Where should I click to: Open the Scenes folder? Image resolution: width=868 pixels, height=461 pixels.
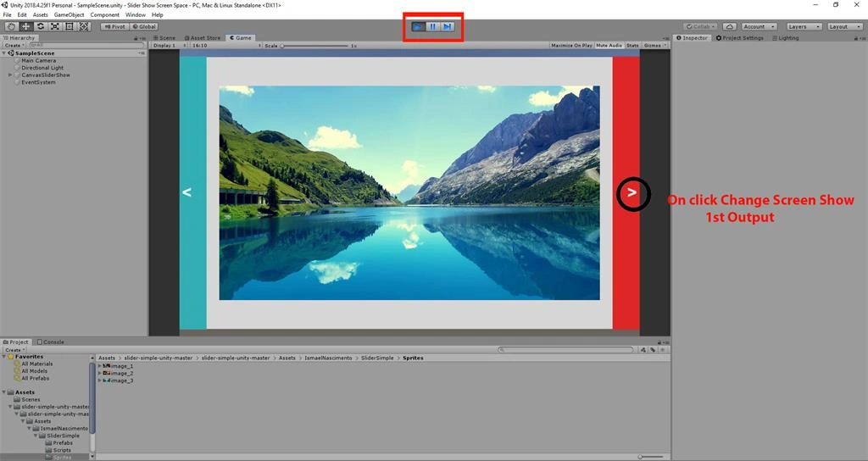[31, 399]
